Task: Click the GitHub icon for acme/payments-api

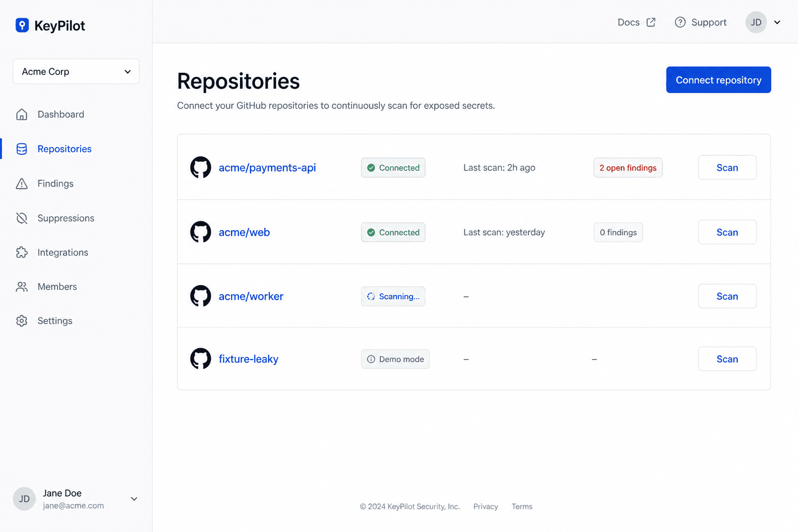Action: pyautogui.click(x=201, y=167)
